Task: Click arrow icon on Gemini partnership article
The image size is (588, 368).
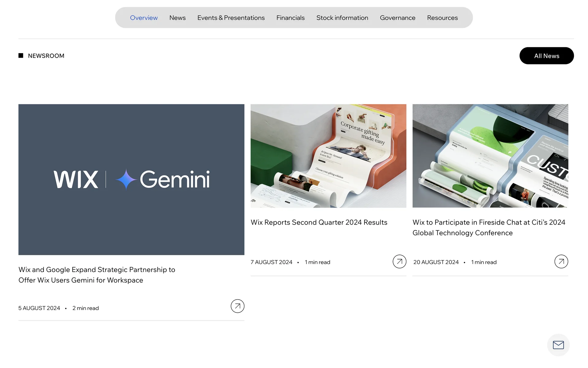Action: pos(237,306)
